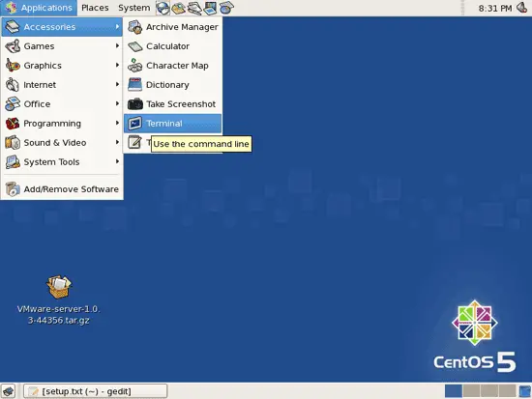This screenshot has height=399, width=532.
Task: Switch to the fourth workspace
Action: pos(507,391)
